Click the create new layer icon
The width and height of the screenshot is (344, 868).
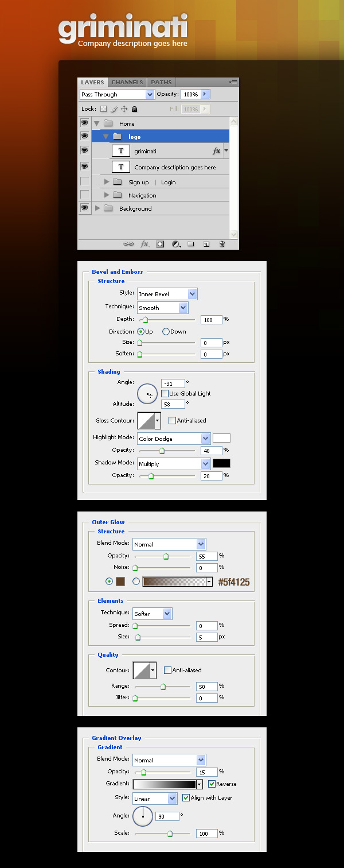coord(206,243)
